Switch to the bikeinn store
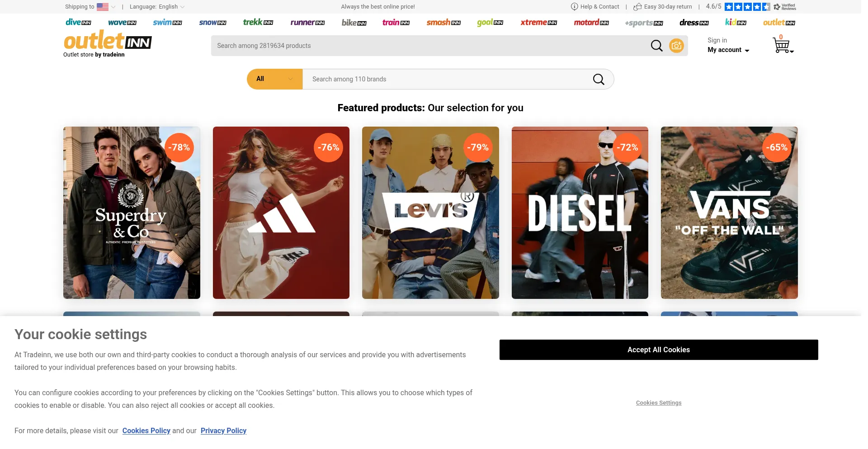This screenshot has height=449, width=868. coord(354,23)
